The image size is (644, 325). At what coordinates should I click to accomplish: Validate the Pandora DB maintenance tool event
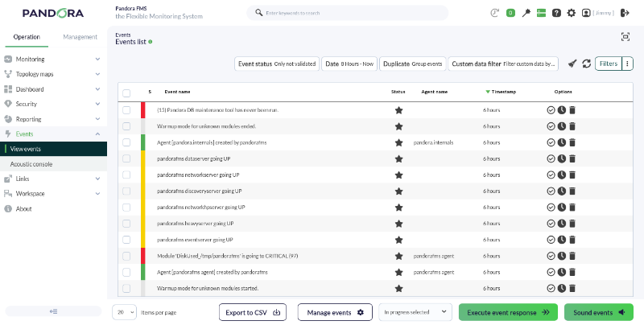(551, 110)
